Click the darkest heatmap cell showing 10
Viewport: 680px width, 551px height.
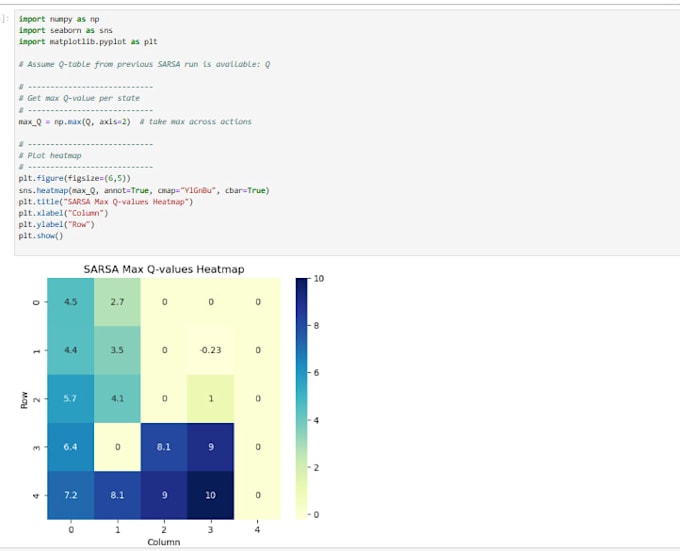[x=210, y=495]
